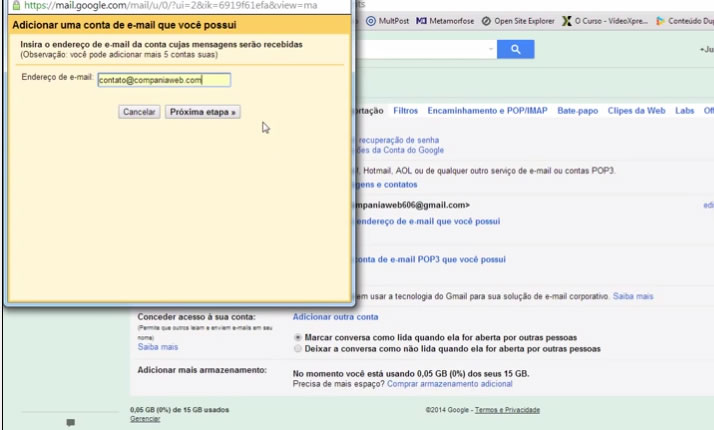Open the O Curso - VideoXpre bookmark
The image size is (714, 430).
pyautogui.click(x=605, y=21)
